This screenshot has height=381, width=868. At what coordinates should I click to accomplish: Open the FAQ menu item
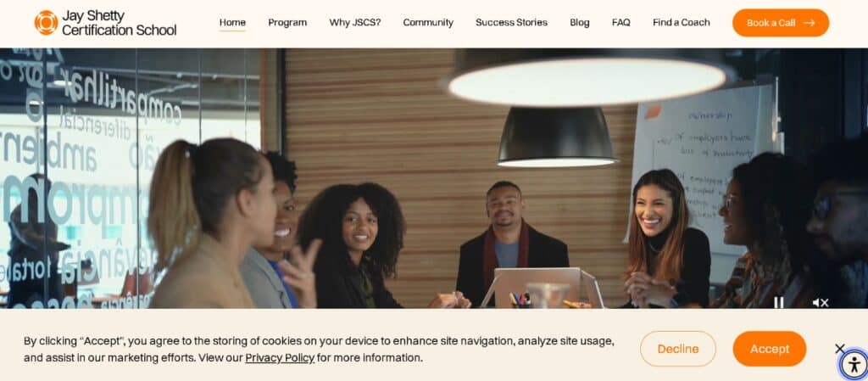(x=621, y=23)
